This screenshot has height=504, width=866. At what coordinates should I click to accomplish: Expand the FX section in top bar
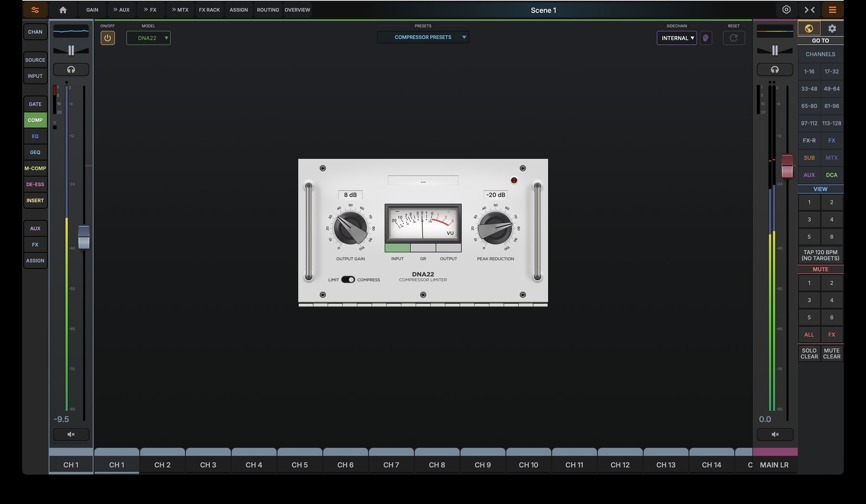pos(150,10)
